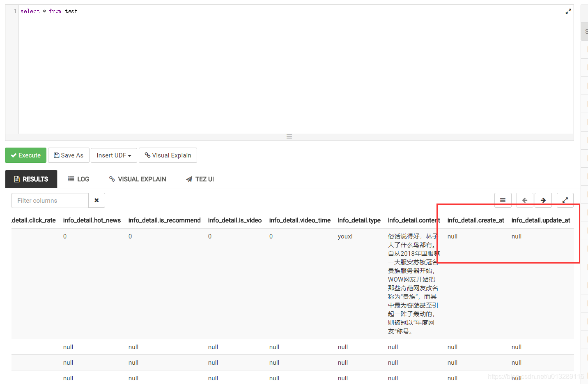Open Visual Explain for the query

tap(168, 155)
